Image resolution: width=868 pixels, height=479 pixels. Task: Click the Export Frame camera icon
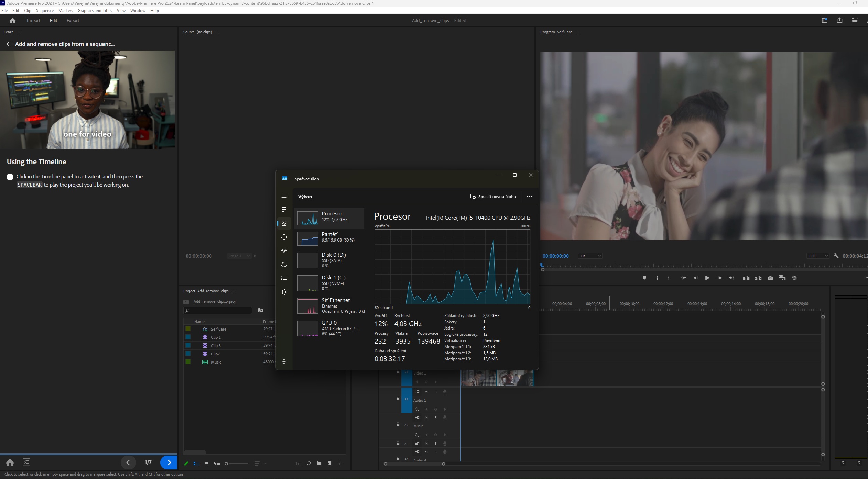(770, 278)
